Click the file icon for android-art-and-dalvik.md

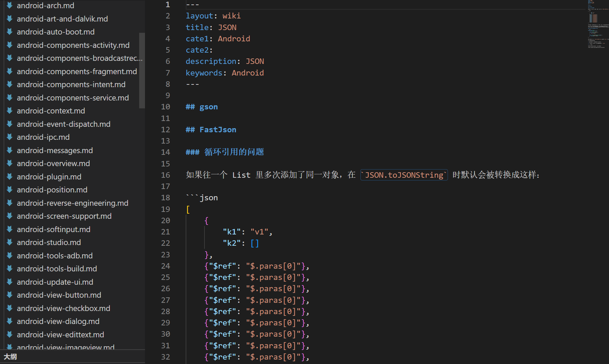[10, 18]
